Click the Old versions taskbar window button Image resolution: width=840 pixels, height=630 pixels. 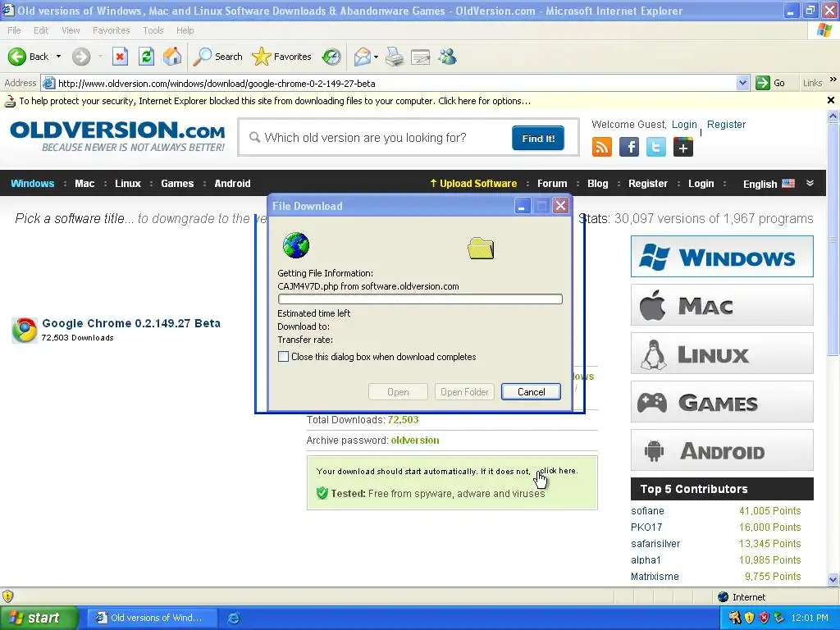tap(152, 618)
